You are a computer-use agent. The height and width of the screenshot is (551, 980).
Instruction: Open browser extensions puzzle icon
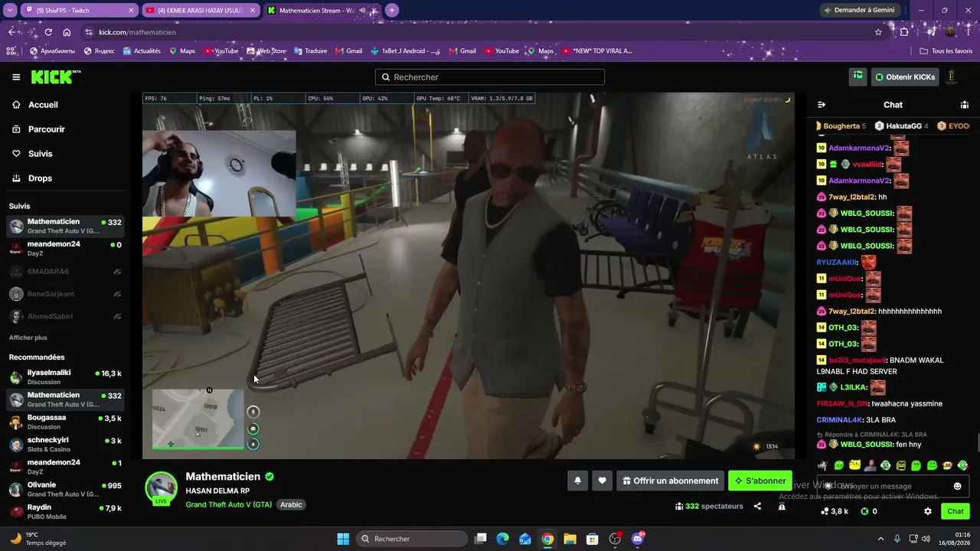pos(904,32)
